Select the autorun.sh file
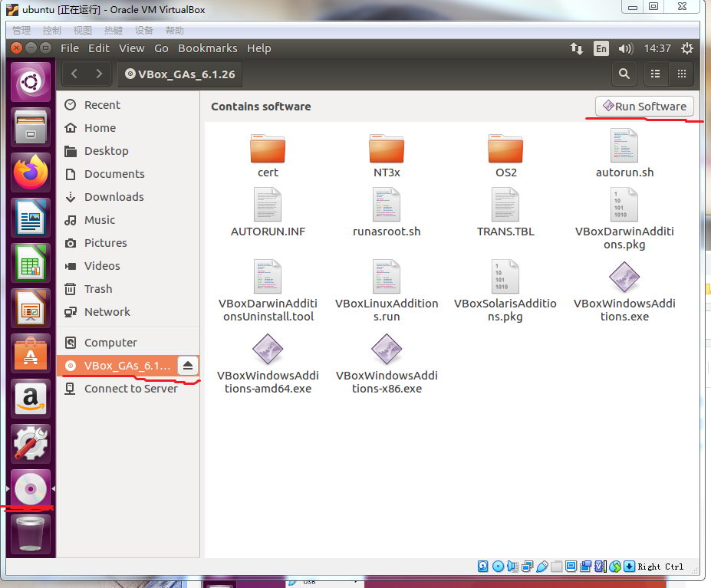711x588 pixels. click(624, 153)
